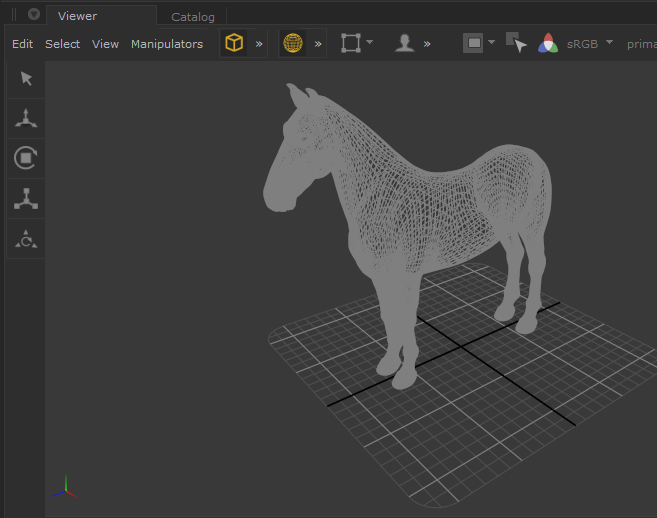Activate the Rotate manipulator tool

point(26,158)
